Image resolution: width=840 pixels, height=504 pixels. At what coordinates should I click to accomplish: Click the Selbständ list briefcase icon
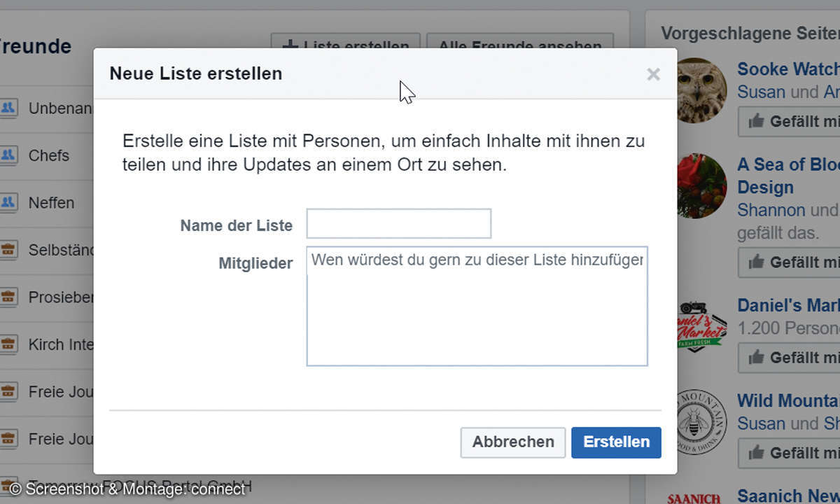point(8,251)
